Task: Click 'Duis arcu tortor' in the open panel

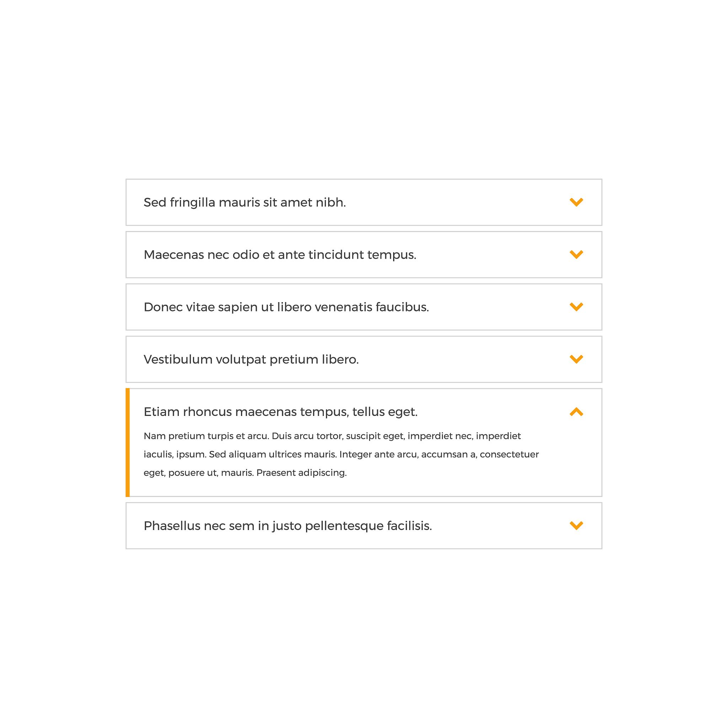Action: 307,437
